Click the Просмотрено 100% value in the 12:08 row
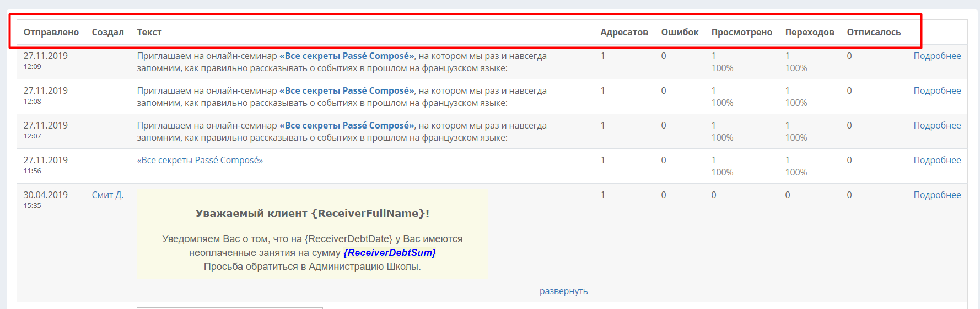The image size is (980, 309). [722, 103]
